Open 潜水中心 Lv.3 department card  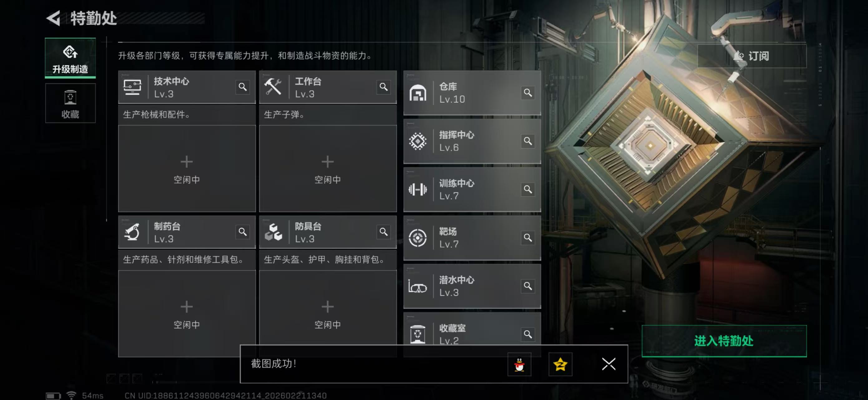472,286
